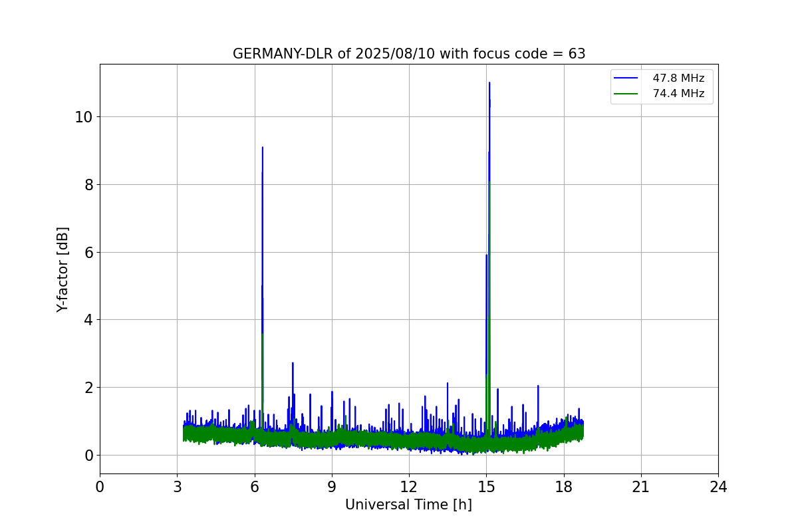Click the blue line sample in legend
798x532 pixels.
[627, 78]
